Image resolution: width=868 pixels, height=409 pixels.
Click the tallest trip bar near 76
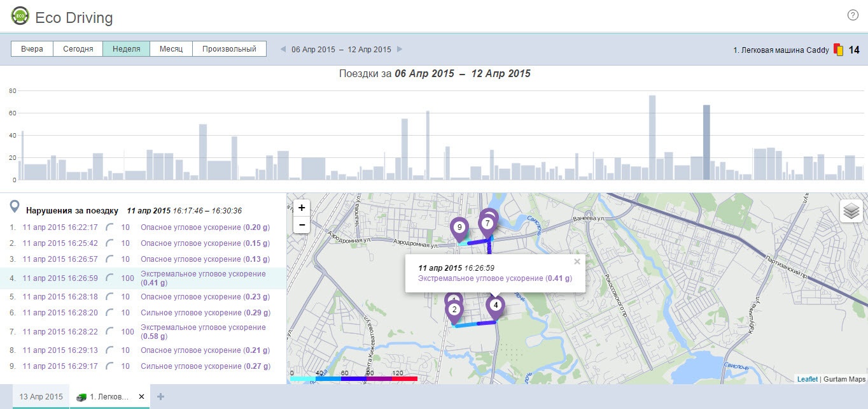pyautogui.click(x=652, y=138)
